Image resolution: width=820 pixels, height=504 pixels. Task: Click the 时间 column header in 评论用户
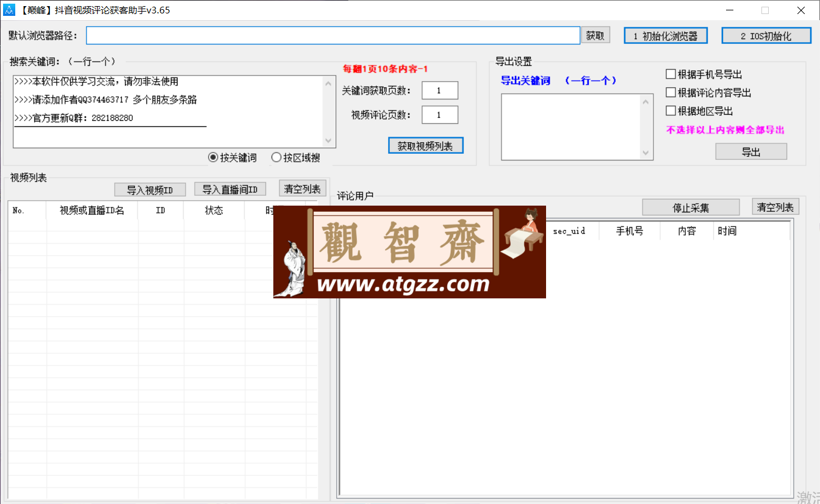point(752,231)
